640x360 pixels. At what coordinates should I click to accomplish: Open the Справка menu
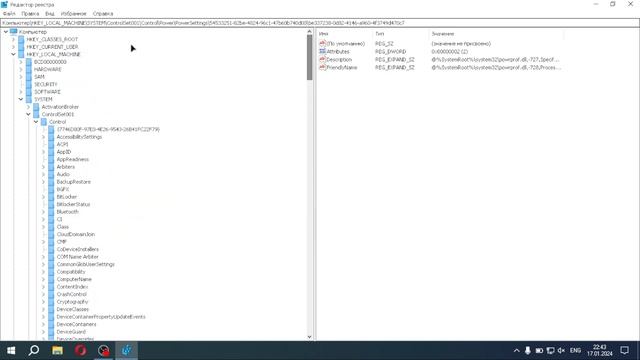[x=103, y=13]
